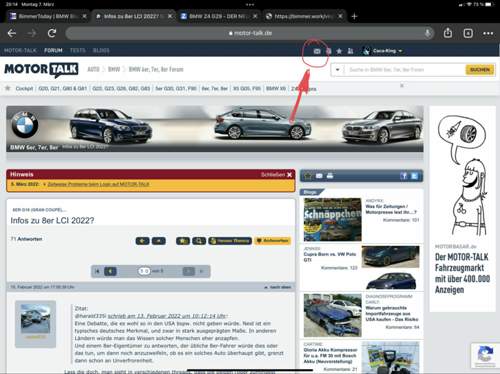500x374 pixels.
Task: Open the browser three-dot menu
Action: coord(488,33)
